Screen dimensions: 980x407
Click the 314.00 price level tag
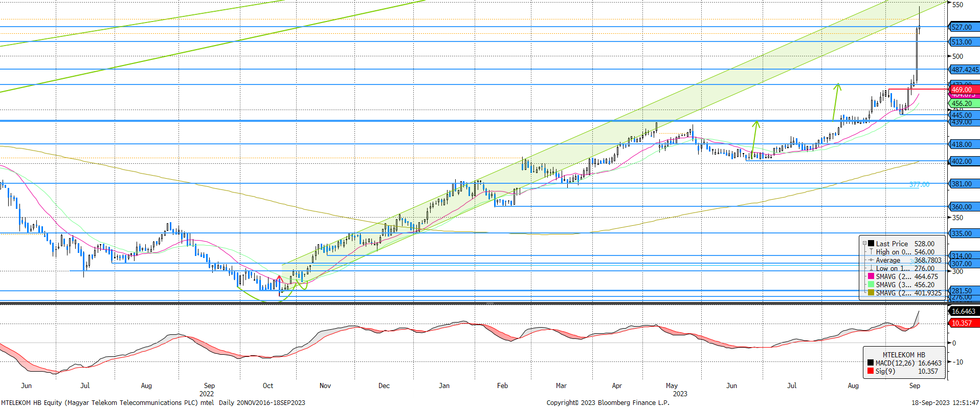[964, 256]
